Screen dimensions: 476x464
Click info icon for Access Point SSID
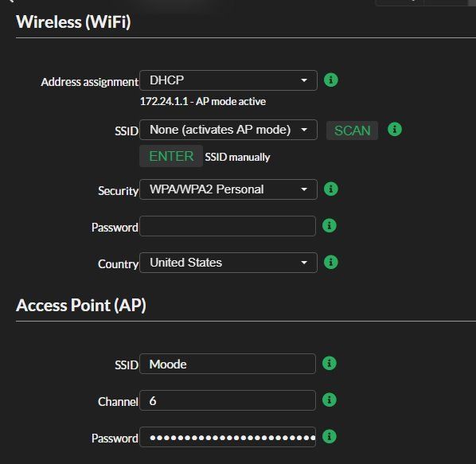[330, 363]
